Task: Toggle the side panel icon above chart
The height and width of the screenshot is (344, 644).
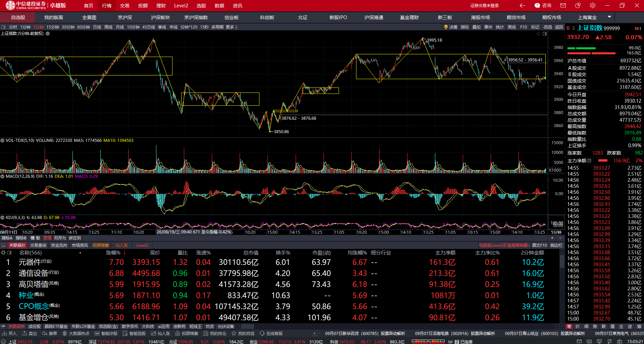Action: (x=545, y=34)
